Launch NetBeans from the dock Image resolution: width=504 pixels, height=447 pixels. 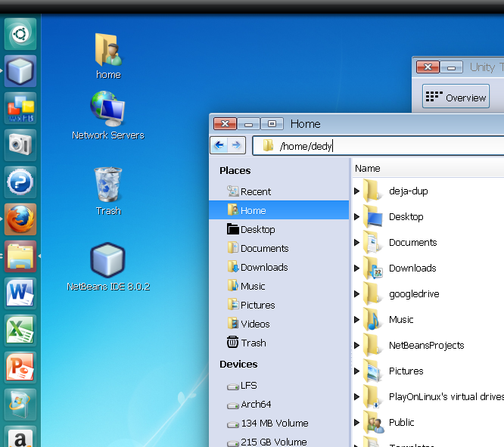pyautogui.click(x=20, y=71)
